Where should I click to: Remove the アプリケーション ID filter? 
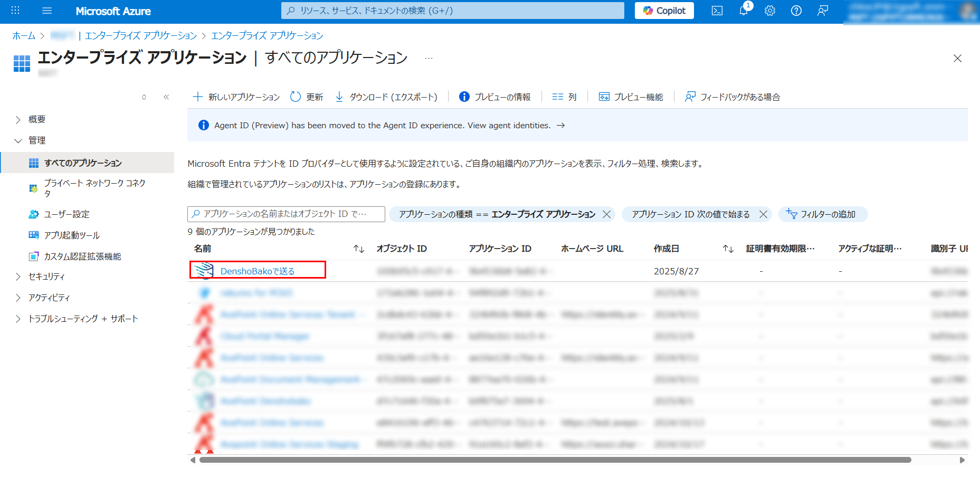coord(763,214)
